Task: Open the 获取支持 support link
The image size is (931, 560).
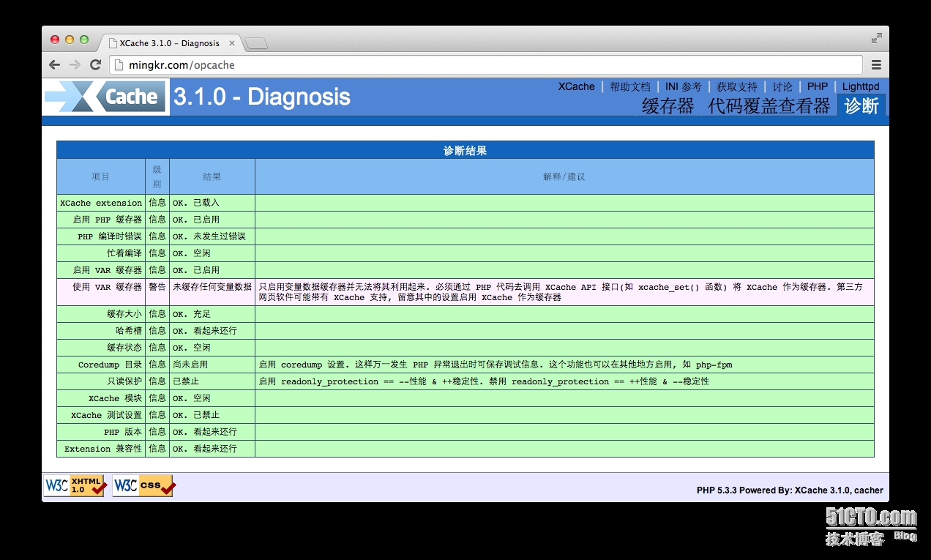Action: tap(737, 86)
